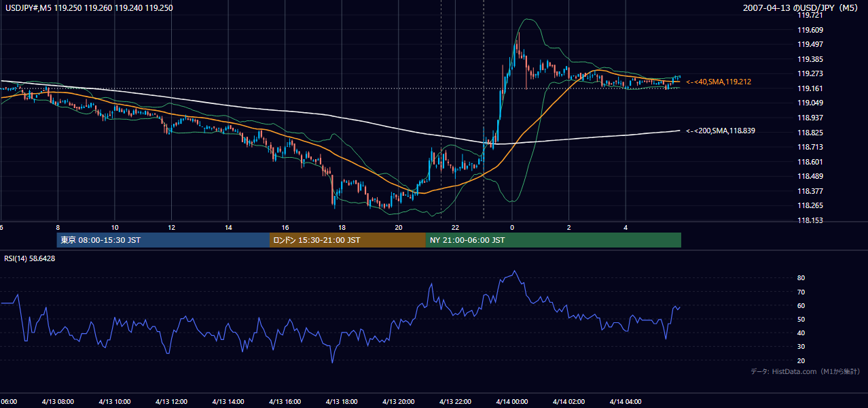Click the white <-<200,SMA,118.839 label
The image size is (868, 408).
pos(721,131)
